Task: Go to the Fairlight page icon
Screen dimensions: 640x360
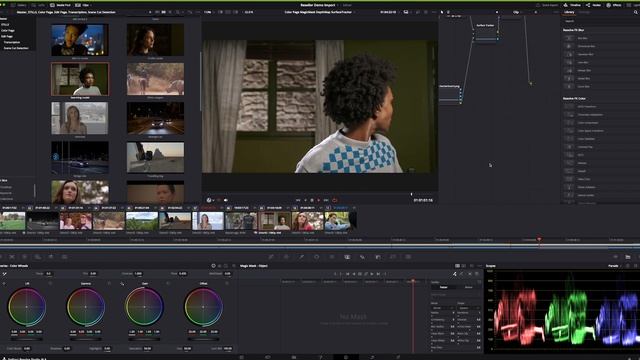Action: [x=372, y=357]
